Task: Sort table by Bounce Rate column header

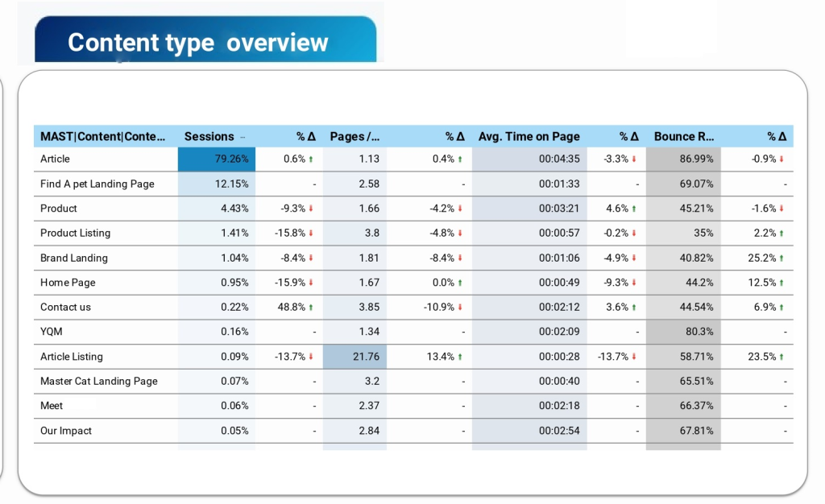Action: 683,137
